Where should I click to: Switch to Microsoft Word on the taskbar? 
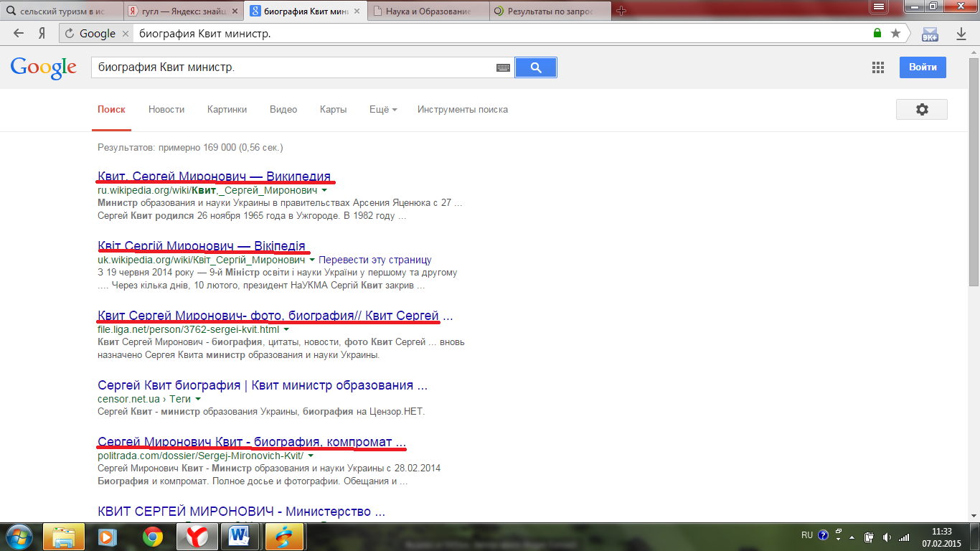241,537
